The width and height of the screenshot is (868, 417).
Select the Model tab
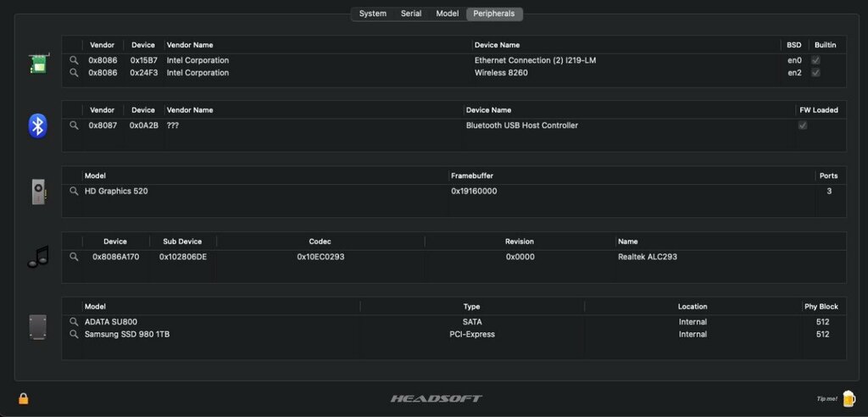448,14
